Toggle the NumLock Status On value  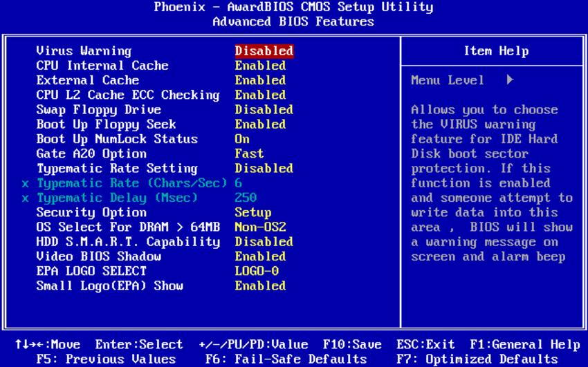(x=242, y=139)
